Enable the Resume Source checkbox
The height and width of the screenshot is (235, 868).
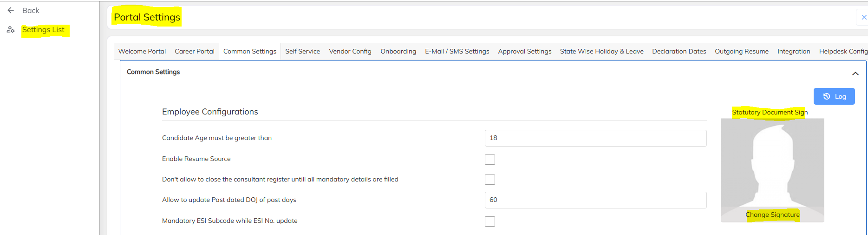[490, 160]
